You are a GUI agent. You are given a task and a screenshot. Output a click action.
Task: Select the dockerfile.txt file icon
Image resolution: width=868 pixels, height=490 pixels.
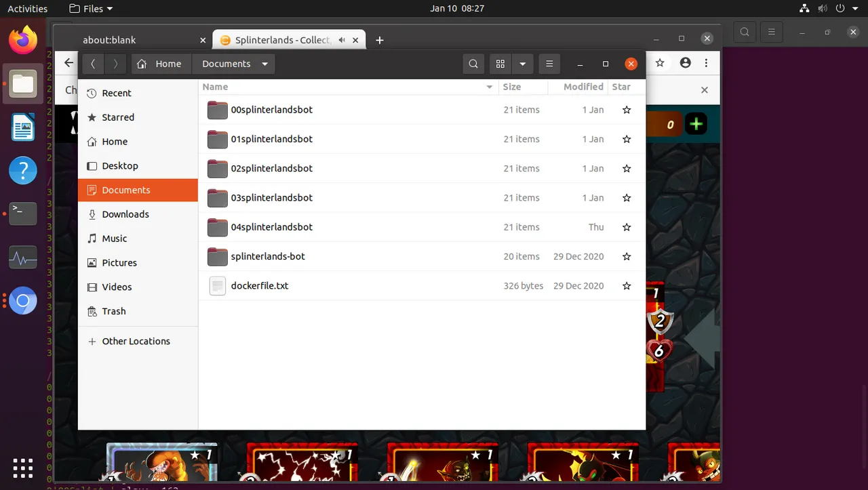(217, 286)
